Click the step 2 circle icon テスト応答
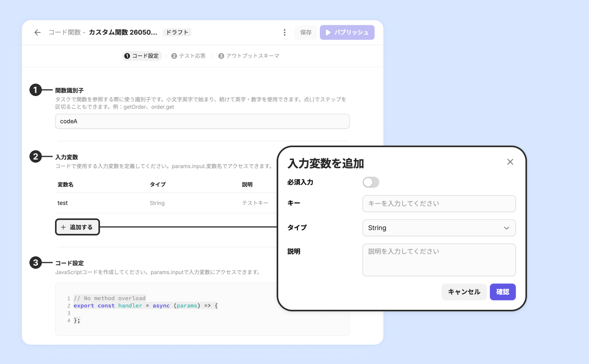Viewport: 589px width, 364px height. pos(174,56)
